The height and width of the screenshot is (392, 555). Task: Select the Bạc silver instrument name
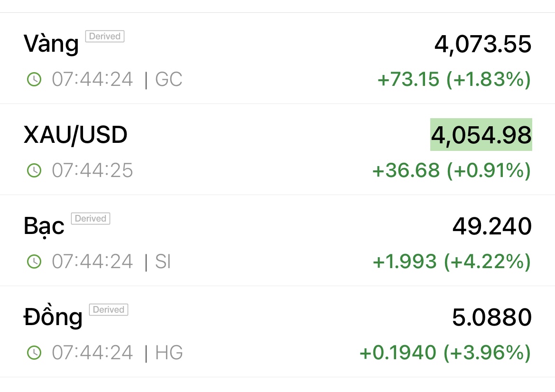coord(44,226)
